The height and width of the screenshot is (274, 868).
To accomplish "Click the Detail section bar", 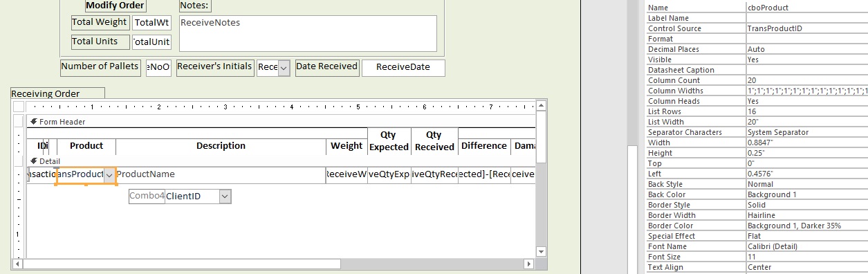I will [281, 161].
